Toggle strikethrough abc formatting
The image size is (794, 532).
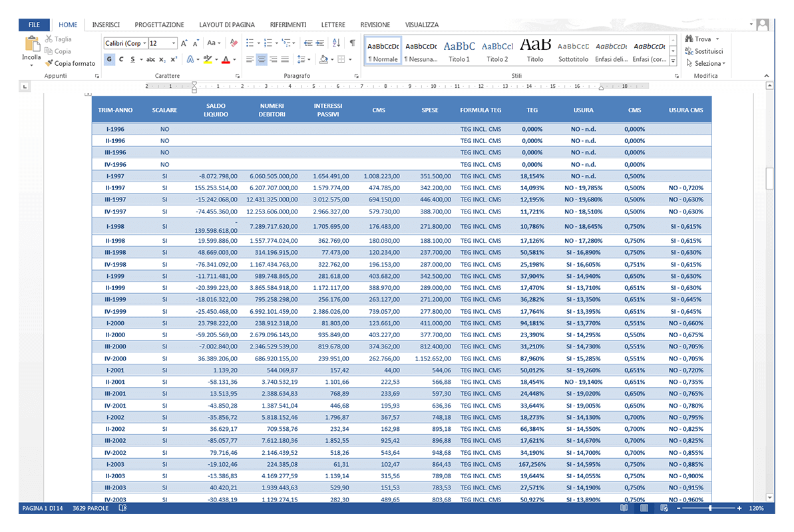pos(150,59)
